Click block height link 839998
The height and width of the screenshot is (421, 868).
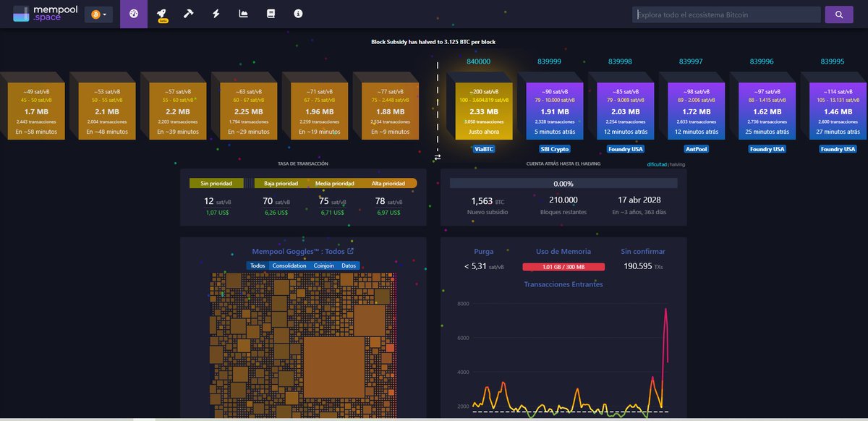[x=621, y=61]
